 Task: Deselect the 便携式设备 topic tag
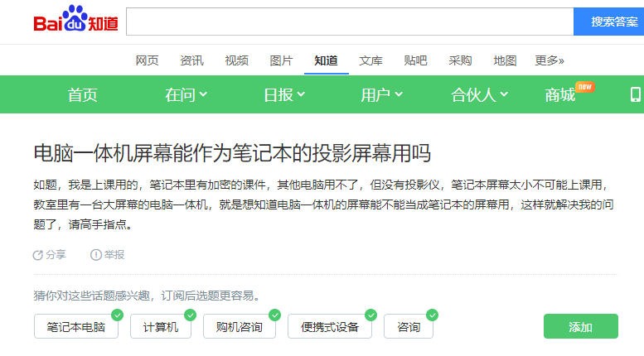pyautogui.click(x=330, y=327)
